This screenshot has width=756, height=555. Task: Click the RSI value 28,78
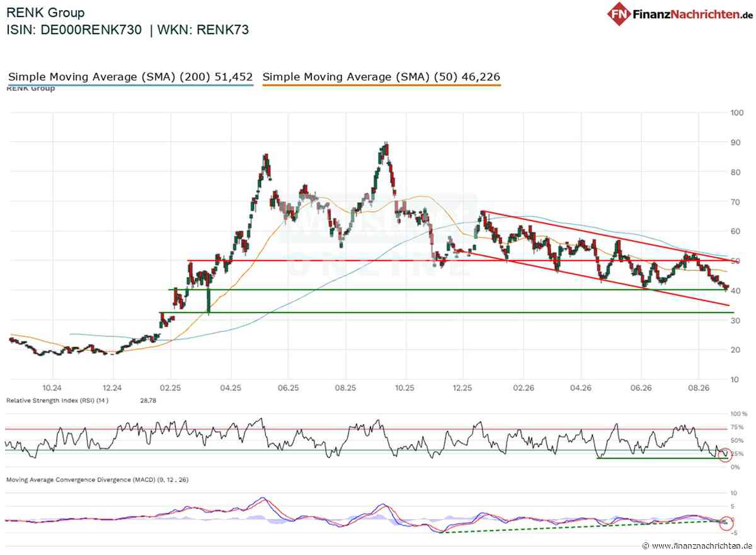[x=148, y=400]
